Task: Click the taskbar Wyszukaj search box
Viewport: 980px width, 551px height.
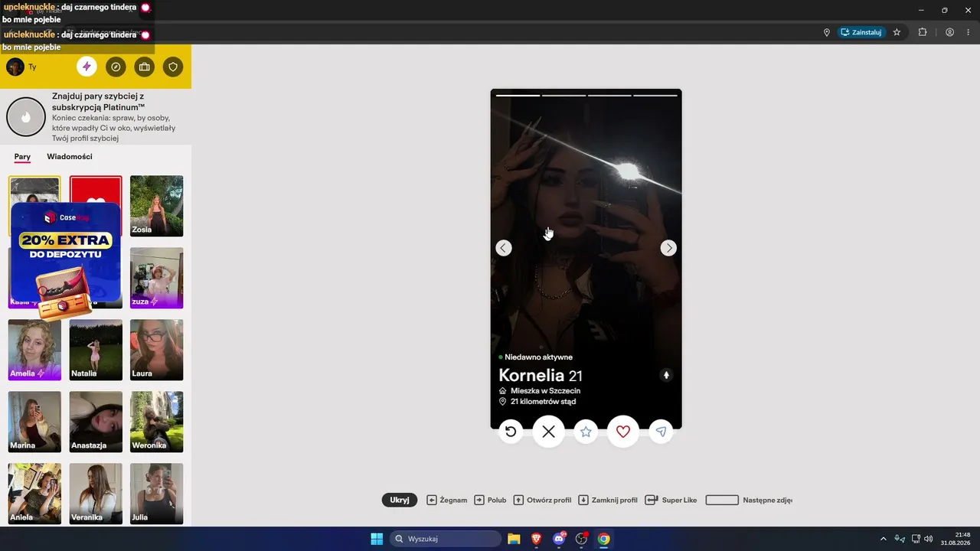Action: [x=446, y=539]
